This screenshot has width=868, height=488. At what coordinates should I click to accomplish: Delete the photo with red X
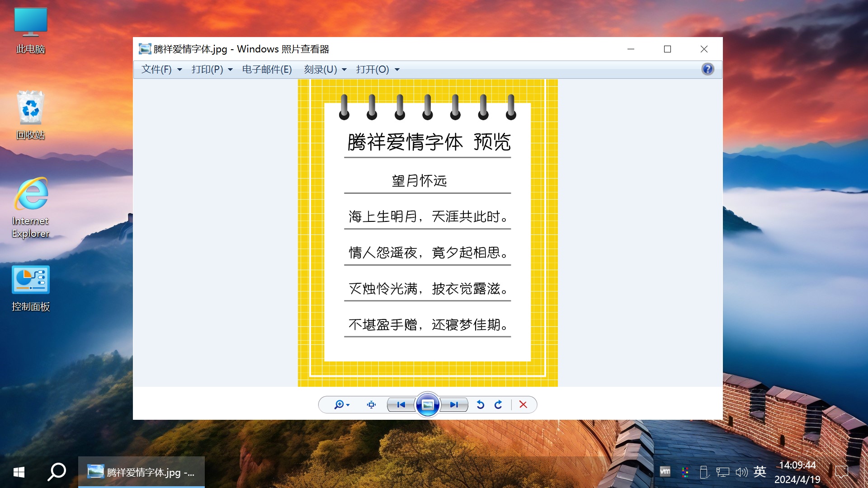pos(523,404)
